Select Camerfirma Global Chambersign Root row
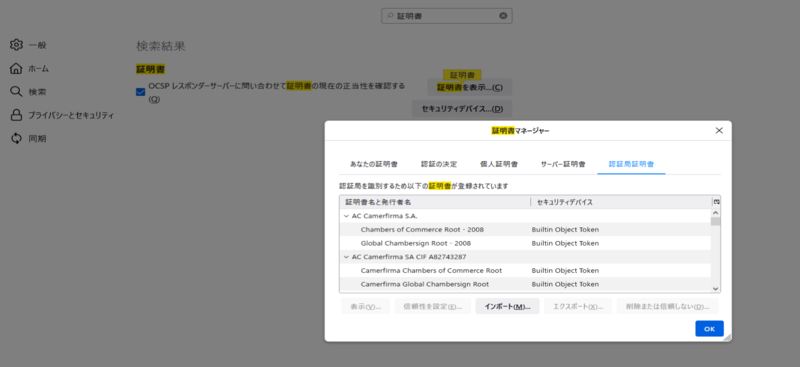This screenshot has width=800, height=367. coord(525,284)
